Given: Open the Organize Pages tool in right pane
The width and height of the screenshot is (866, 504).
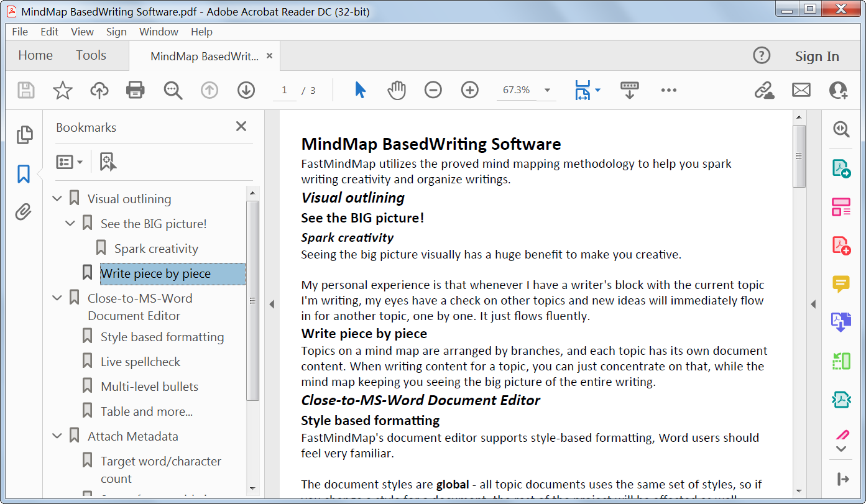Looking at the screenshot, I should [841, 361].
